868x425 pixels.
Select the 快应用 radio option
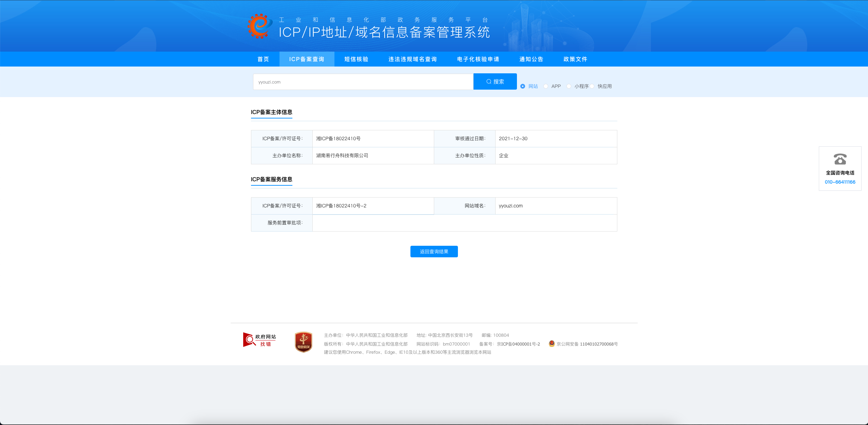pos(592,86)
